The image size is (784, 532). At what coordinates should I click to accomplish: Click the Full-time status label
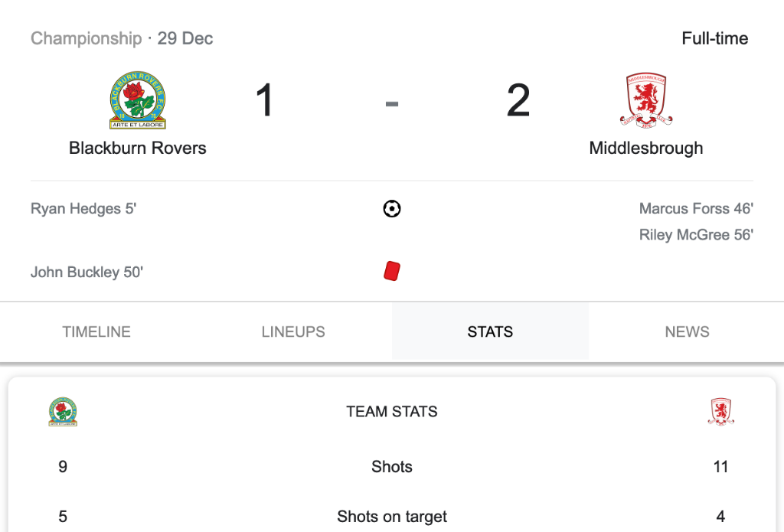click(715, 38)
